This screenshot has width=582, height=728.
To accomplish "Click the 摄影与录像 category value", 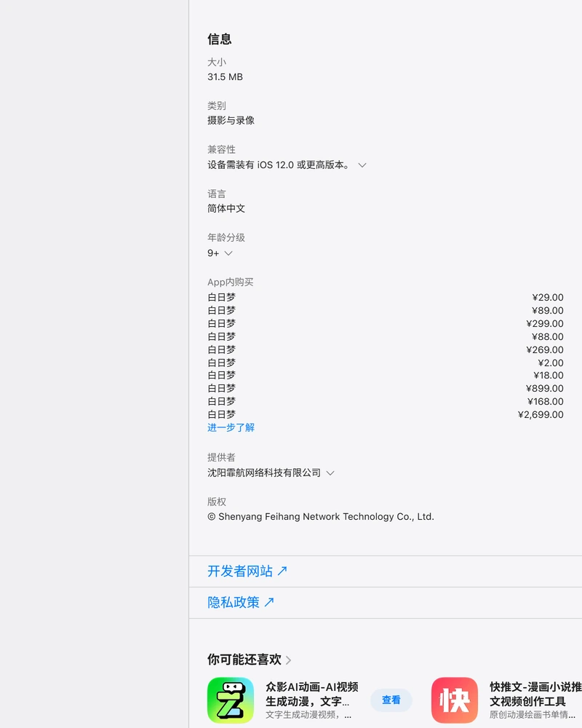I will pos(231,121).
